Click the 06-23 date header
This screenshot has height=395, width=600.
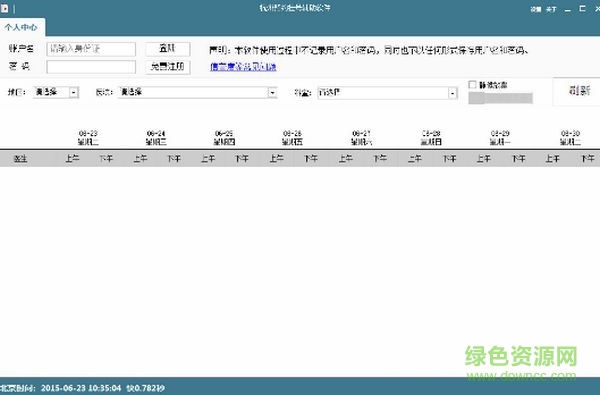point(88,137)
